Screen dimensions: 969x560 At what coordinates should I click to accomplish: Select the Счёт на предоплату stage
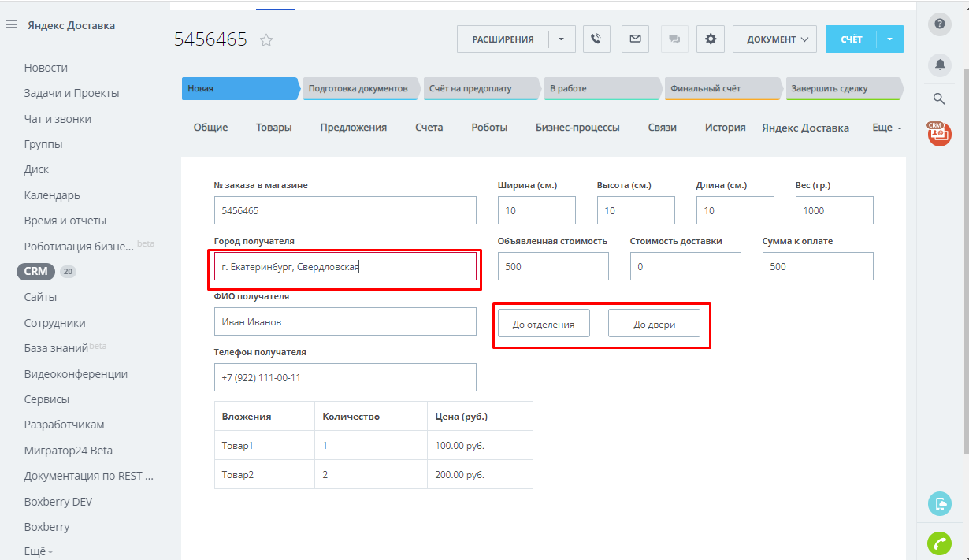point(482,88)
